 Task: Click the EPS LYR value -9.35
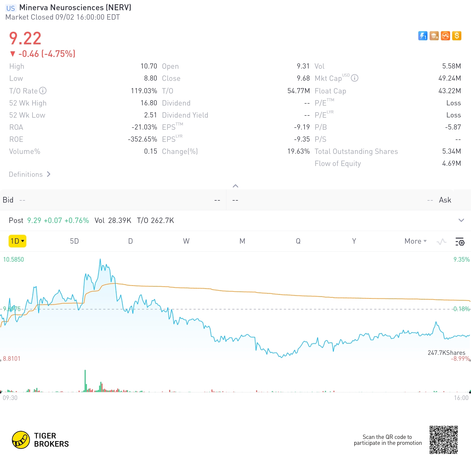[302, 139]
